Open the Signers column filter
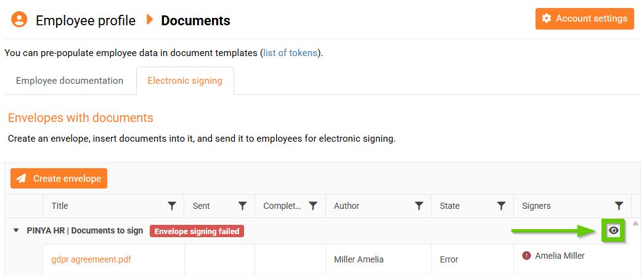The image size is (644, 276). click(x=619, y=206)
